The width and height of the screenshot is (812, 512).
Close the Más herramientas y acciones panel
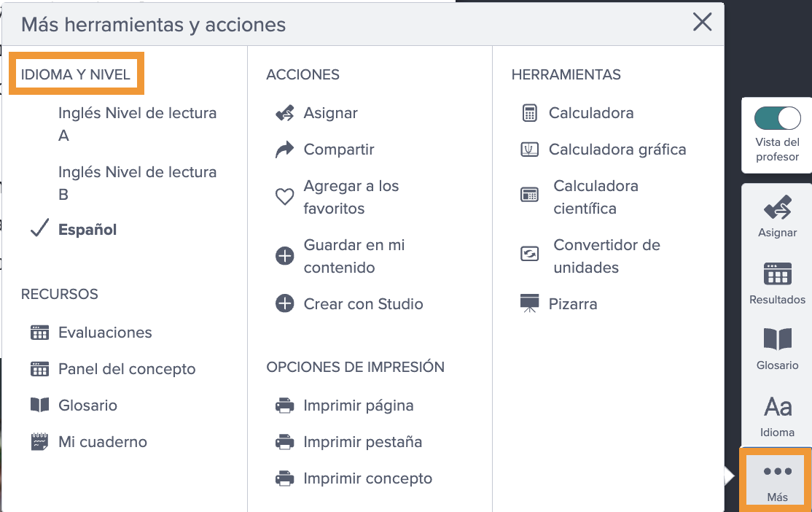[x=702, y=23]
